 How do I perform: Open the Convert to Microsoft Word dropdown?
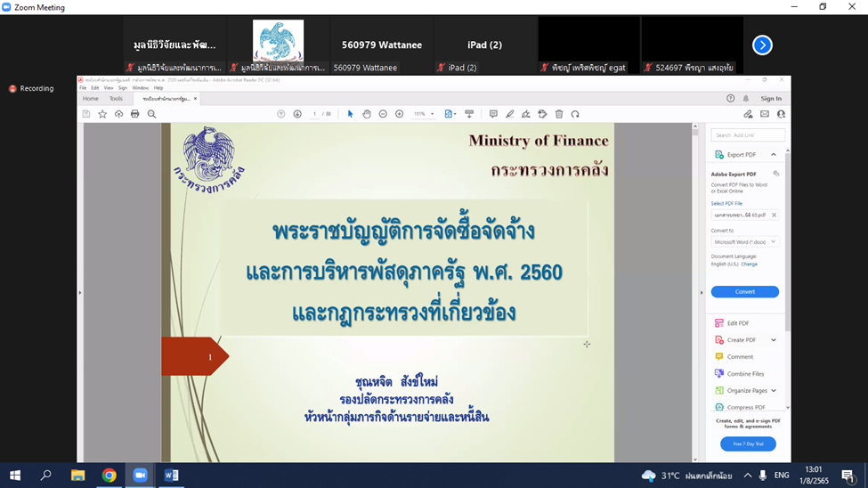744,242
